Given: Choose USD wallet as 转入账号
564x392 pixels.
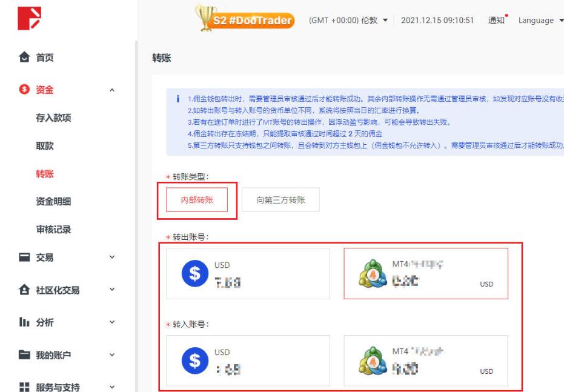Looking at the screenshot, I should 247,361.
